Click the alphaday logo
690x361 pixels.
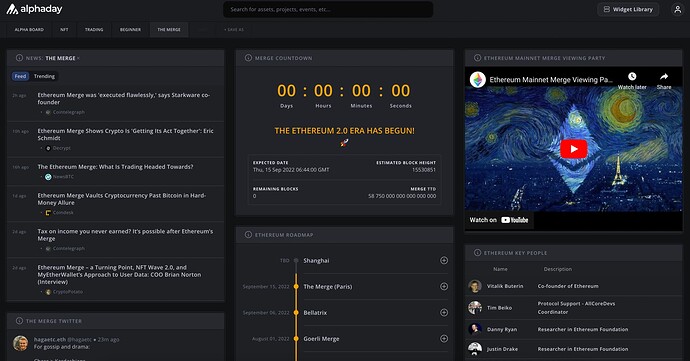coord(34,9)
